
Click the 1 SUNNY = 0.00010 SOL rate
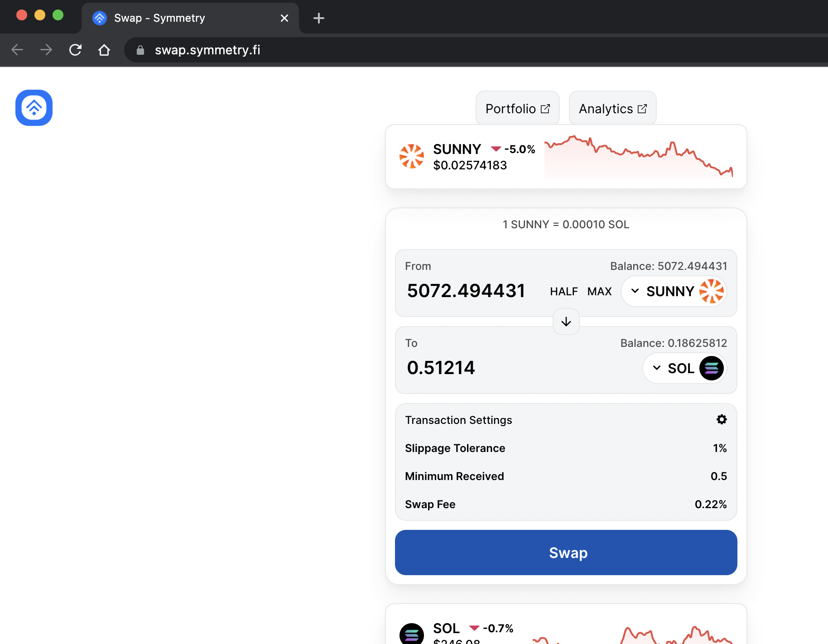566,224
